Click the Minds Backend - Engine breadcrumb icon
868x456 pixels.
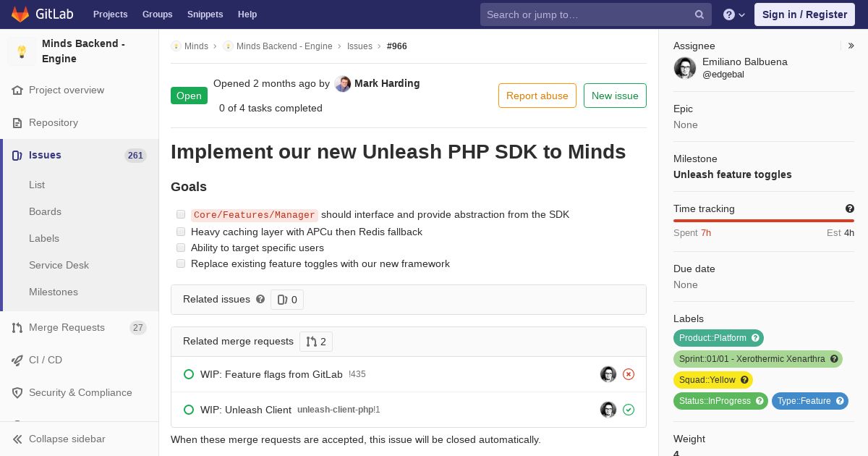228,46
